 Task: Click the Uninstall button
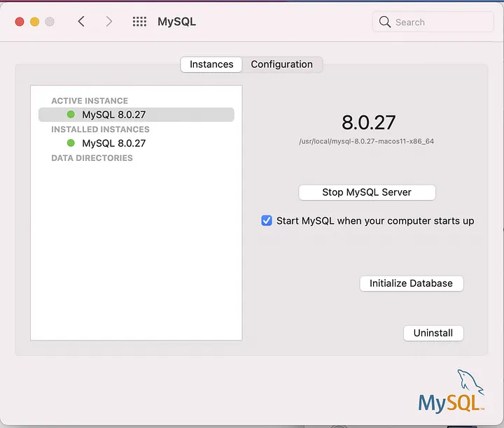click(433, 333)
